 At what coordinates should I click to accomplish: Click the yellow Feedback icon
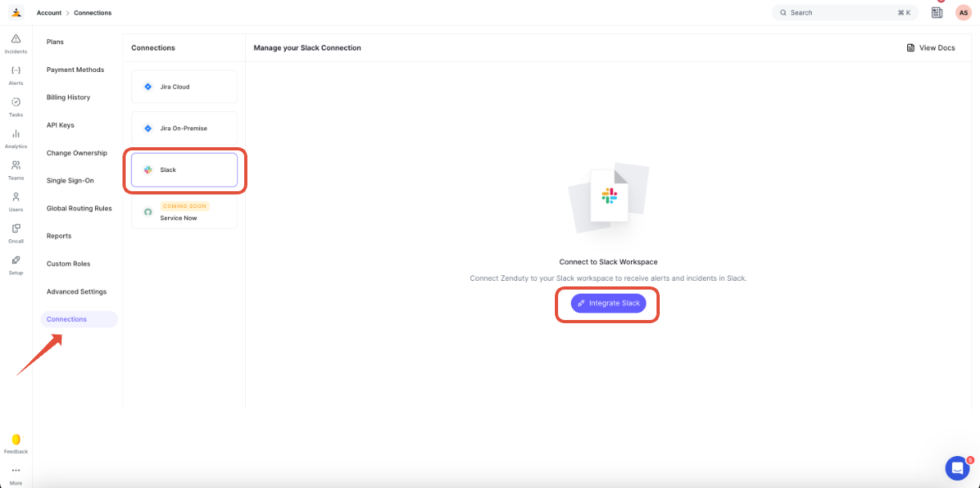15,439
